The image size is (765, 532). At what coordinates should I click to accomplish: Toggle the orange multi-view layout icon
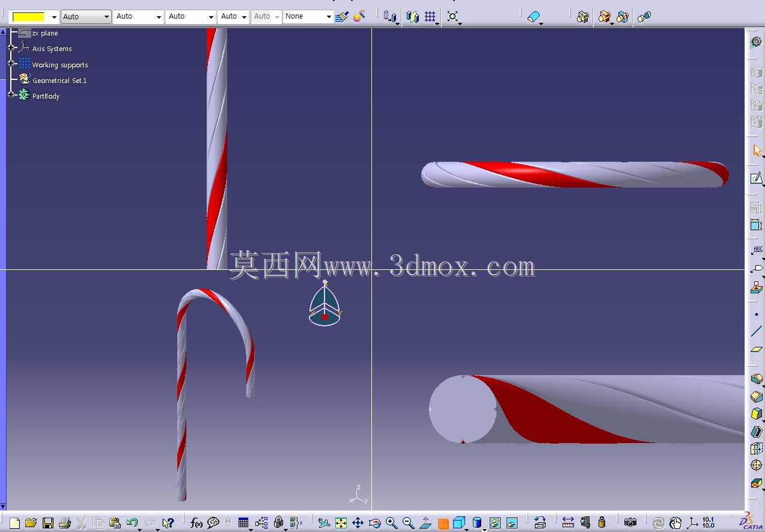(x=443, y=524)
